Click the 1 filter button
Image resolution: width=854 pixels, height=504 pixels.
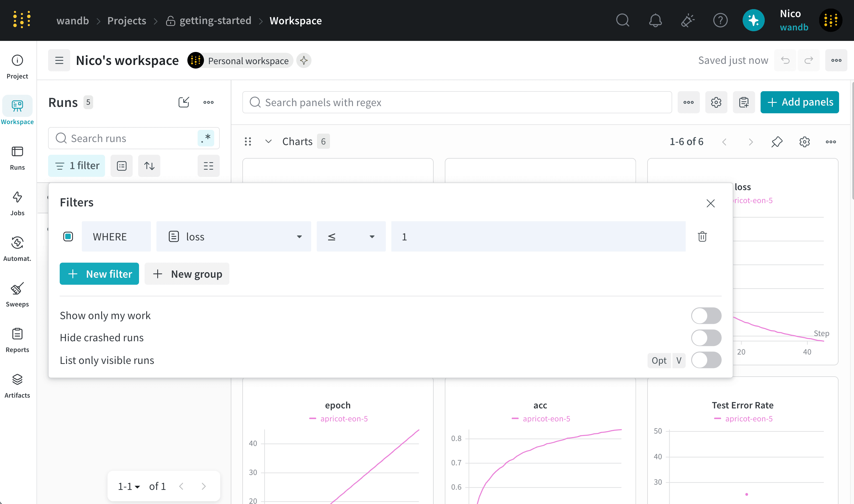[x=77, y=166]
